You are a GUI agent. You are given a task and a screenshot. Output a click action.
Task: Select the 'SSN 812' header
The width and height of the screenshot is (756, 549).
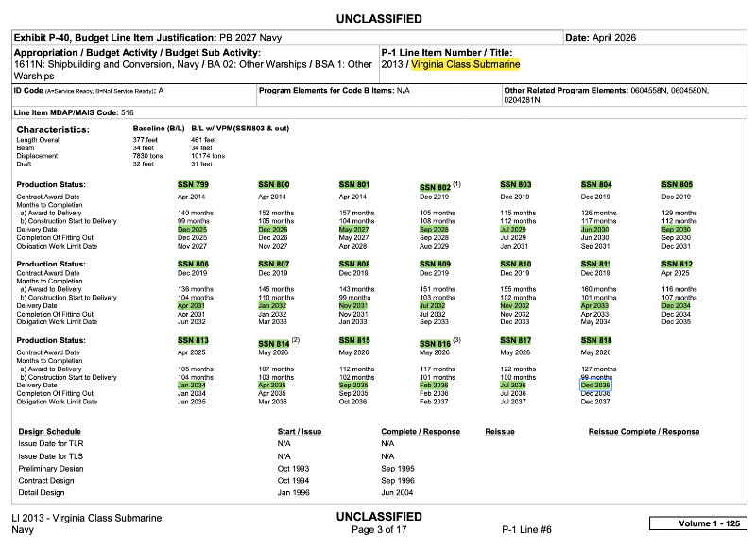pyautogui.click(x=677, y=265)
